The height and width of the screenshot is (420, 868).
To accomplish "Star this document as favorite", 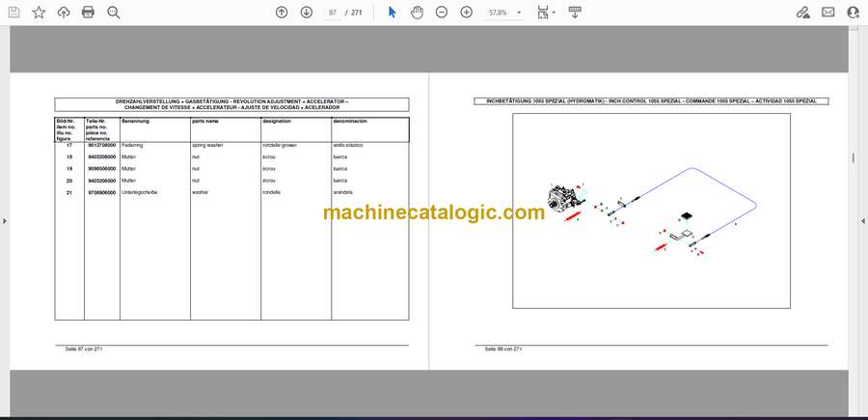I will (39, 13).
